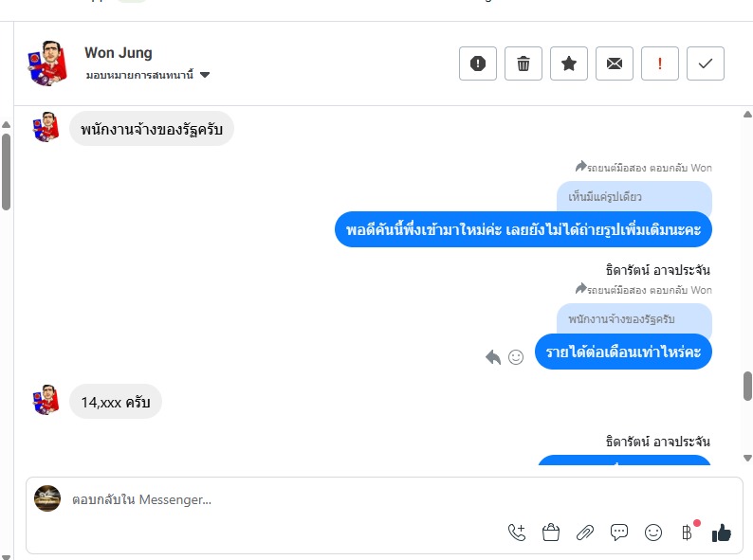Delete conversation with trash icon

(523, 63)
